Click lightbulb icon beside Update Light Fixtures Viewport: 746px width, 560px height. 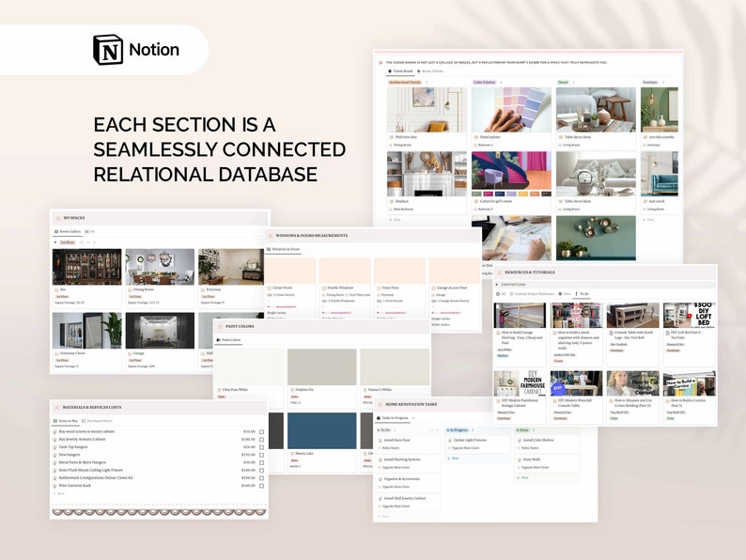[450, 440]
